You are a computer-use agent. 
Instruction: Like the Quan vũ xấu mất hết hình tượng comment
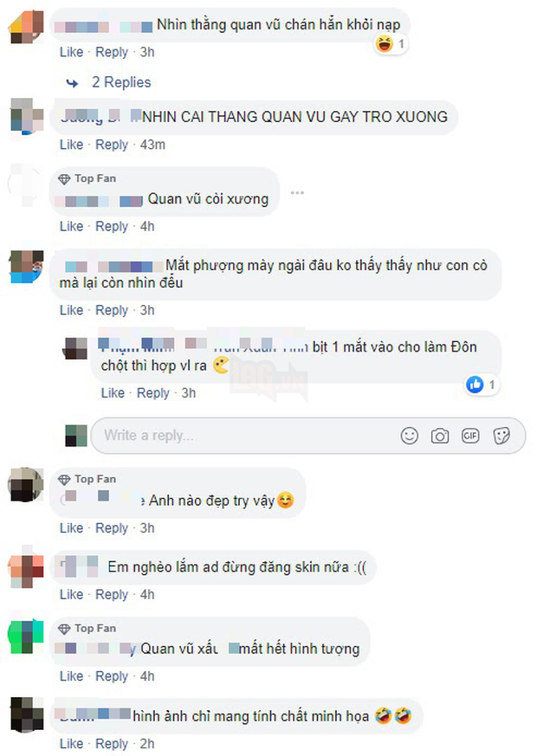(x=71, y=676)
